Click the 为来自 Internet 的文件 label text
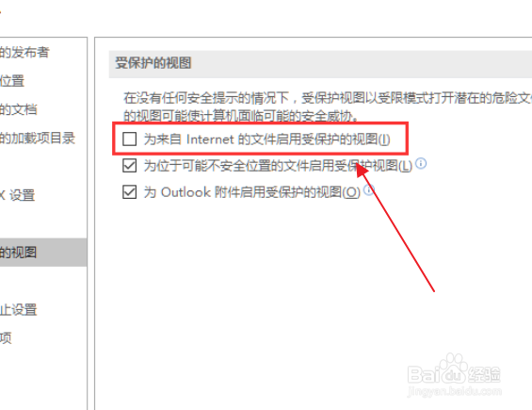 266,139
